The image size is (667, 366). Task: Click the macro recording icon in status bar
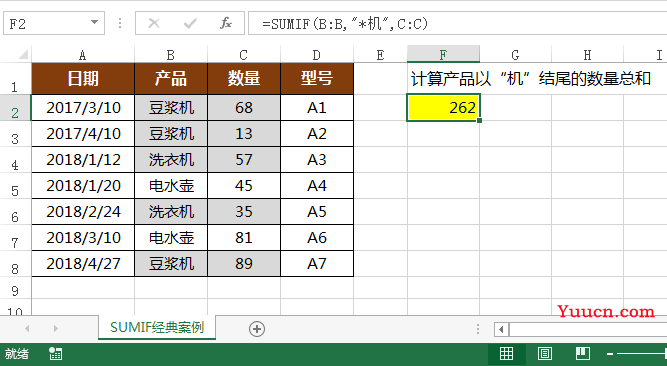55,354
